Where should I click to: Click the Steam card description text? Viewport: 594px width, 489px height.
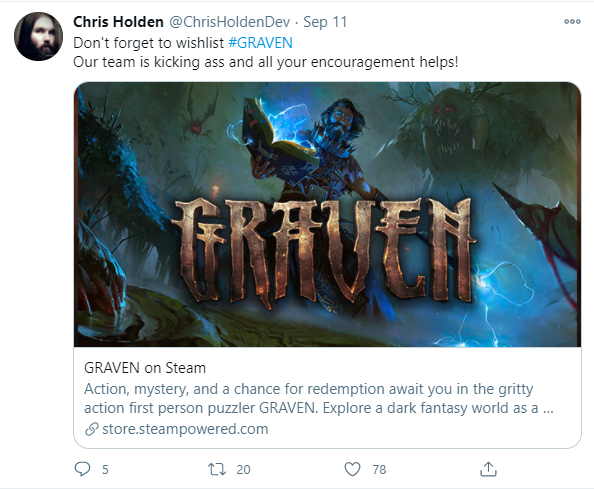pyautogui.click(x=319, y=398)
